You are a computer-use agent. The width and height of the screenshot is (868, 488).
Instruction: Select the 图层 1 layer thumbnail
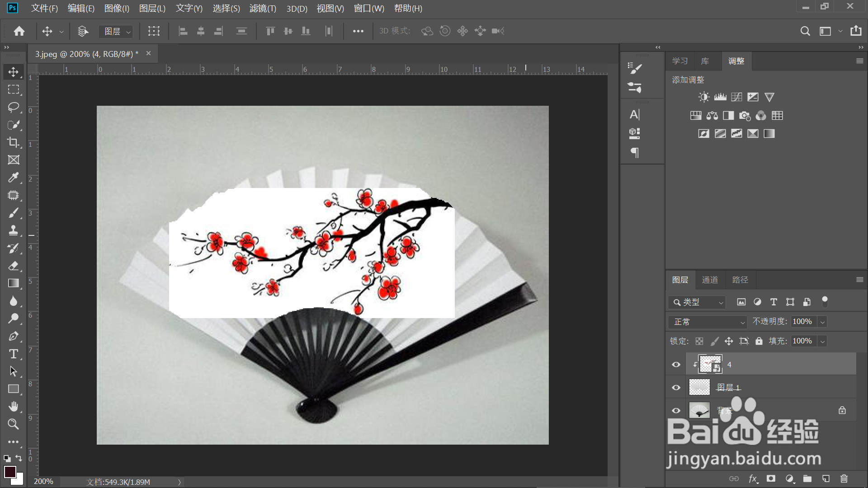699,388
